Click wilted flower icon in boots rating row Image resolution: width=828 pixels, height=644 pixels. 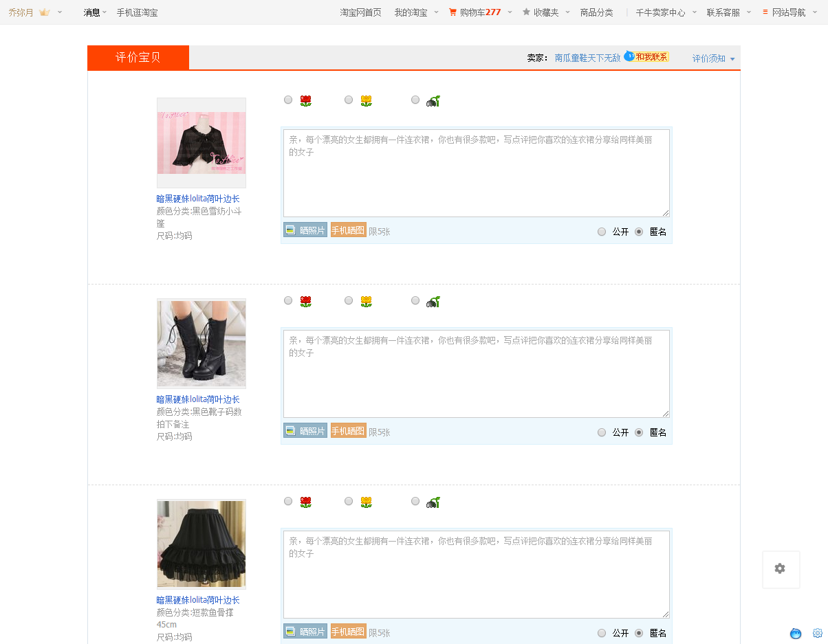click(433, 301)
